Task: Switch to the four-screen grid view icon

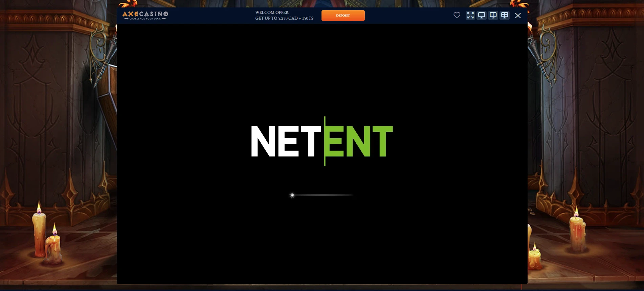Action: [x=505, y=16]
